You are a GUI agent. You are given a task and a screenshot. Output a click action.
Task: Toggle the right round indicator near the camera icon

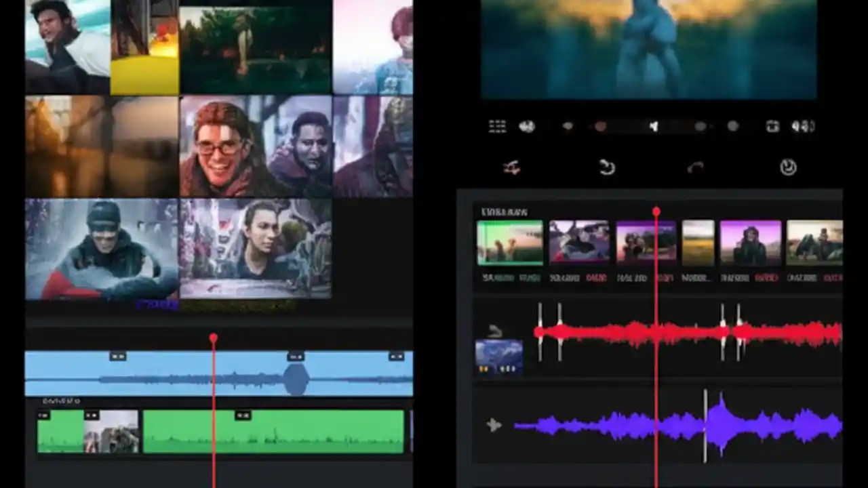pos(732,126)
